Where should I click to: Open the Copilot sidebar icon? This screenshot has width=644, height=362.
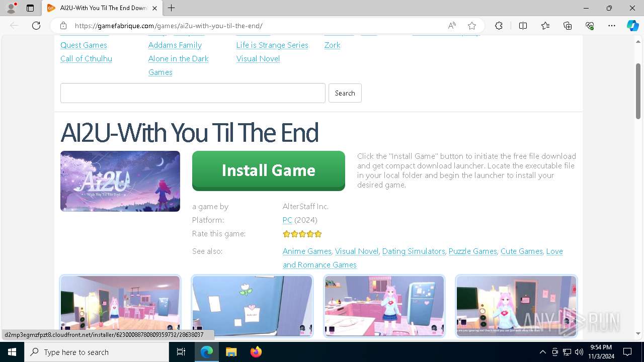click(632, 26)
